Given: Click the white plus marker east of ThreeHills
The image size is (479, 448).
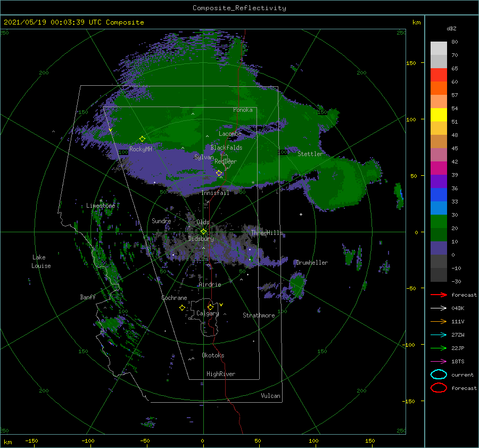Looking at the screenshot, I should (301, 214).
